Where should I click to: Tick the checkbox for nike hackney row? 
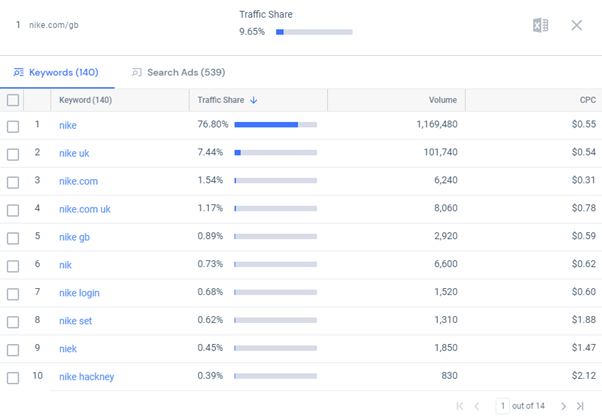click(x=13, y=378)
